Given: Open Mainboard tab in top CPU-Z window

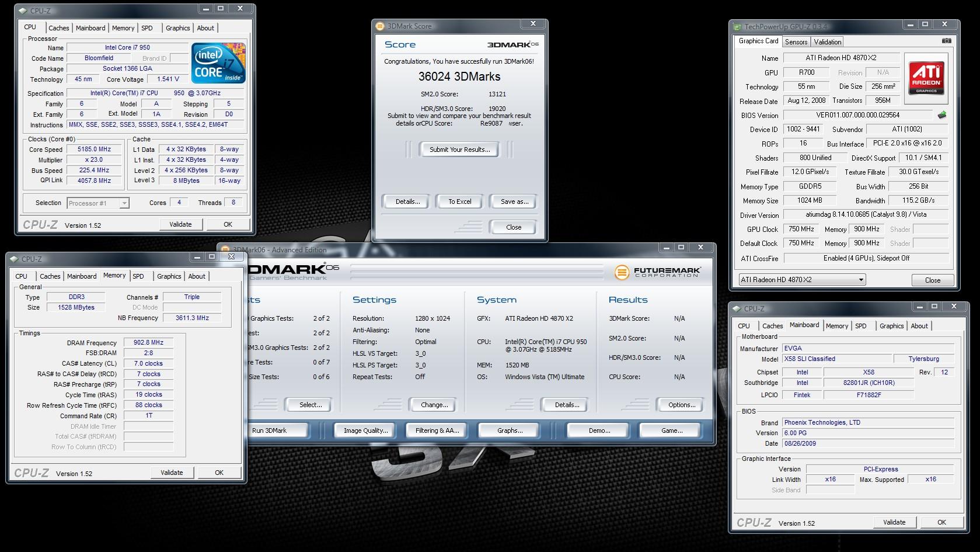Looking at the screenshot, I should 90,28.
